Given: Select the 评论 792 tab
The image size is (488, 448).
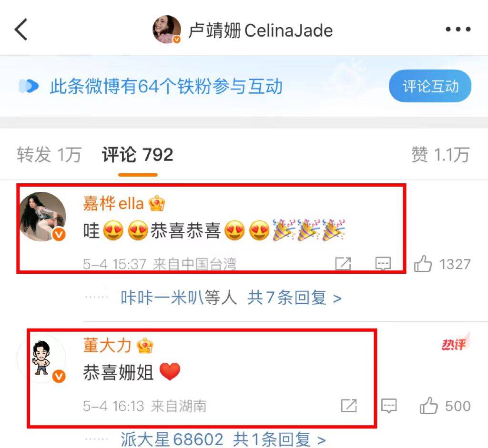Looking at the screenshot, I should coord(138,155).
